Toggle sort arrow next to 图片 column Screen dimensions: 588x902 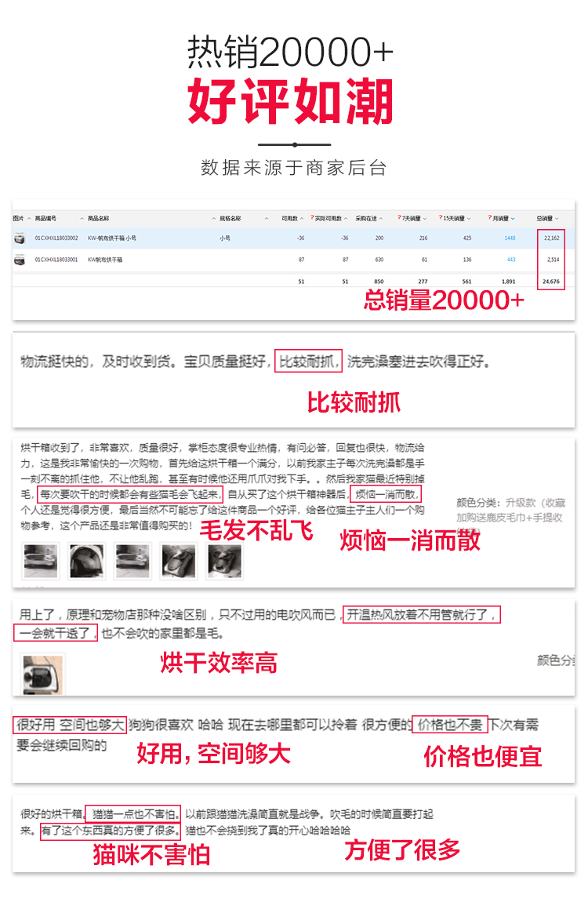click(29, 219)
